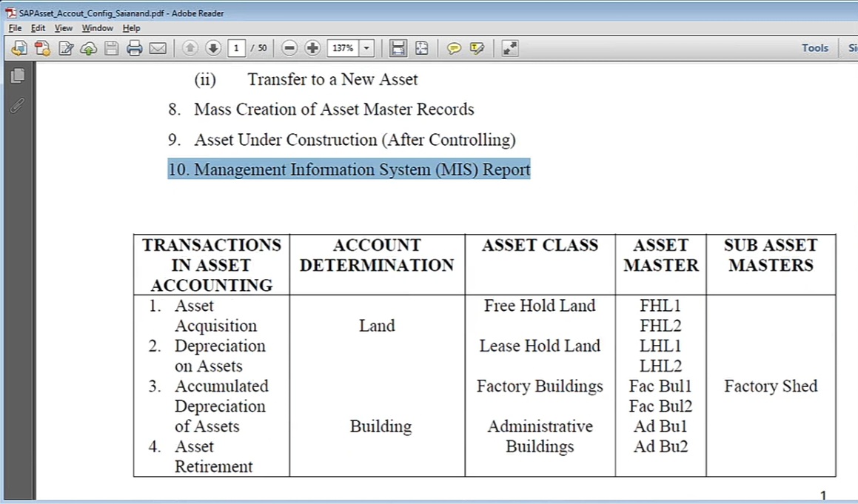Click the Create PDF online icon

click(42, 48)
